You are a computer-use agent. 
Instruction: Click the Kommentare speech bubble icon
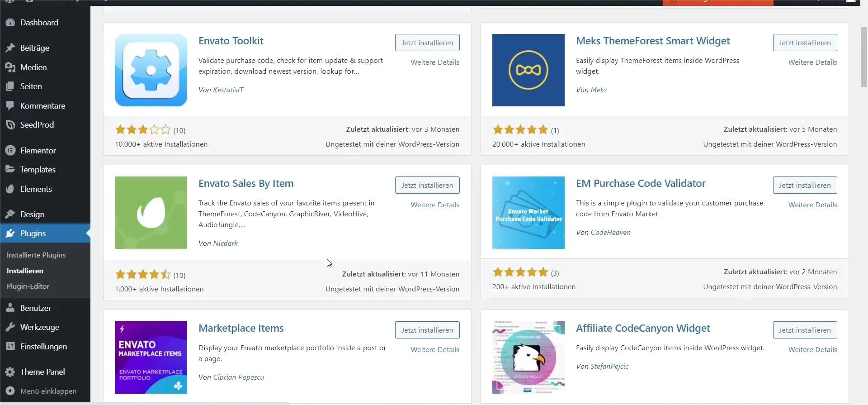point(10,106)
